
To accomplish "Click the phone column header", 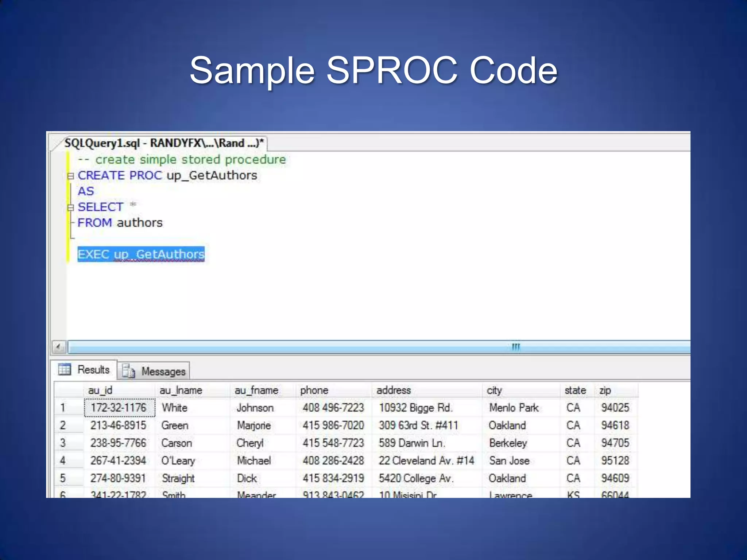I will pos(334,390).
